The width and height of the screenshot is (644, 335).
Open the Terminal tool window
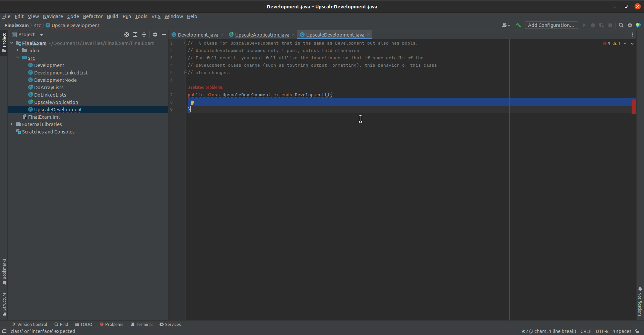tap(142, 324)
